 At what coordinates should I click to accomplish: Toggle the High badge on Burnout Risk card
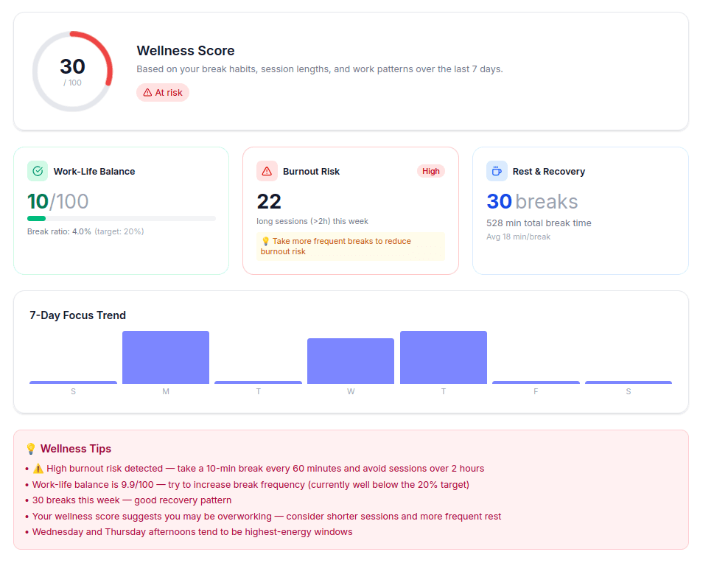click(x=430, y=170)
